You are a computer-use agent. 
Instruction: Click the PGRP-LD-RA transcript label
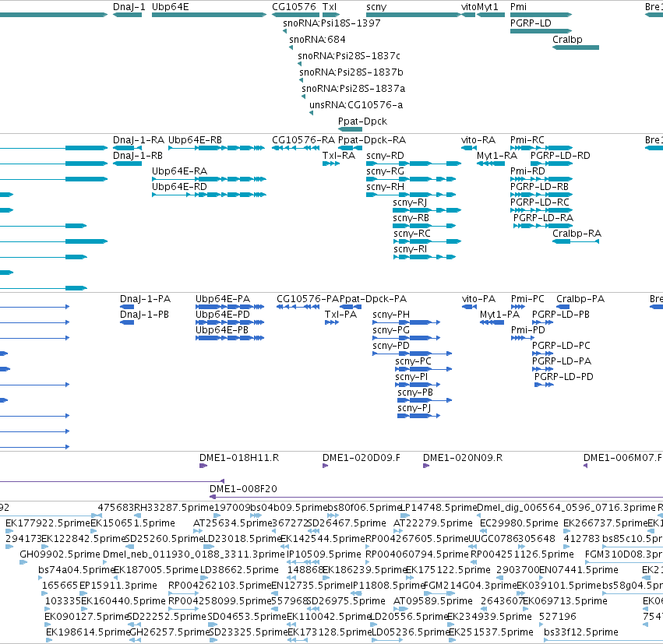click(x=543, y=218)
